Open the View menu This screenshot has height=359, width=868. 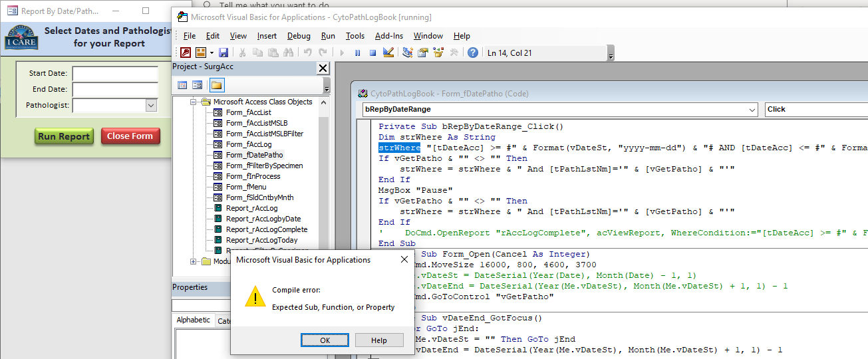click(238, 36)
